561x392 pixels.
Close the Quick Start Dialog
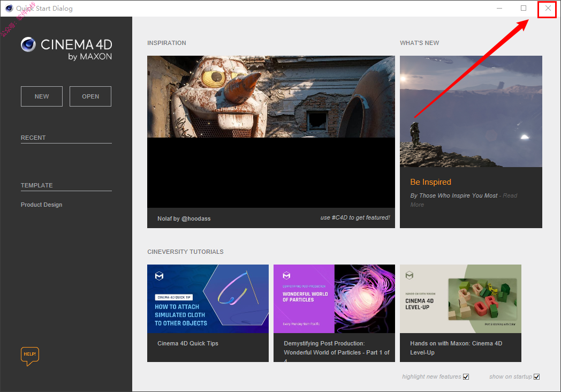(548, 8)
